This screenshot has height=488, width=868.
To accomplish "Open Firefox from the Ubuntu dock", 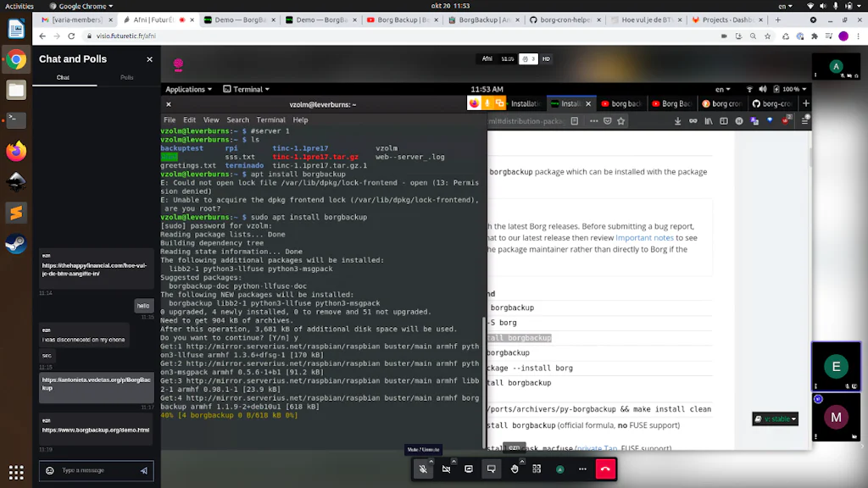I will [x=16, y=151].
